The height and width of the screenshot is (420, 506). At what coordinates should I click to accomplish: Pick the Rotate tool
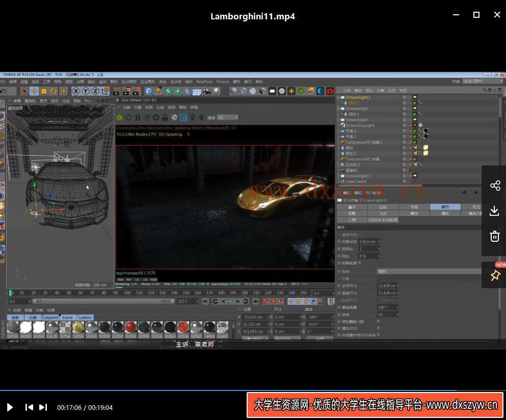(54, 91)
